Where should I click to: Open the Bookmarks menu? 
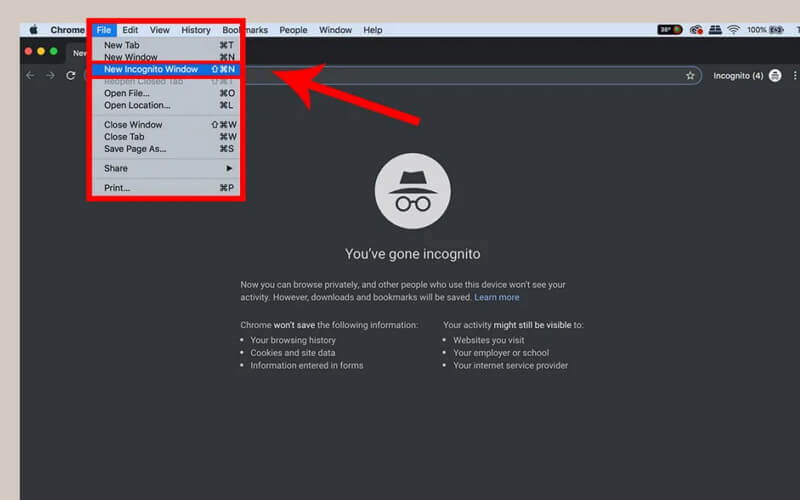point(245,30)
